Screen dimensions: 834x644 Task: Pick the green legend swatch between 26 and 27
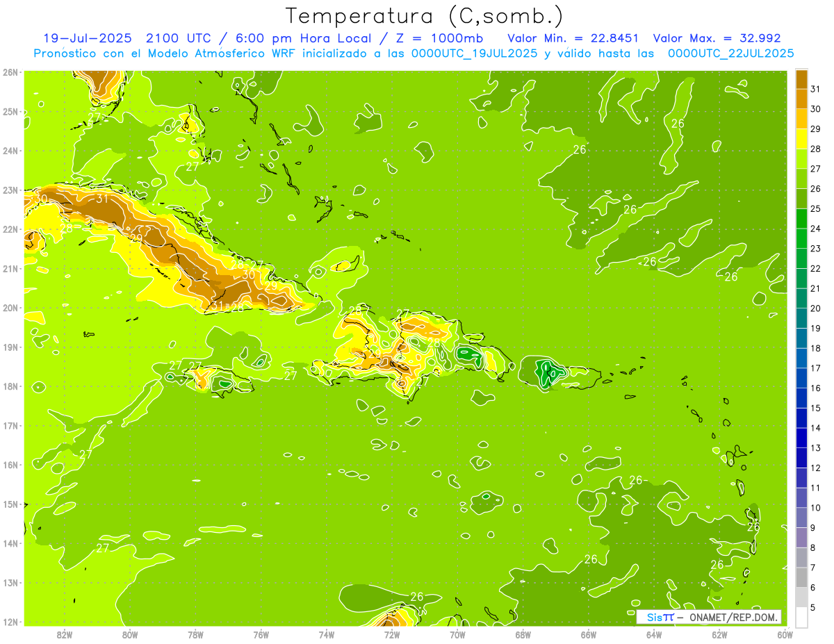tap(802, 179)
